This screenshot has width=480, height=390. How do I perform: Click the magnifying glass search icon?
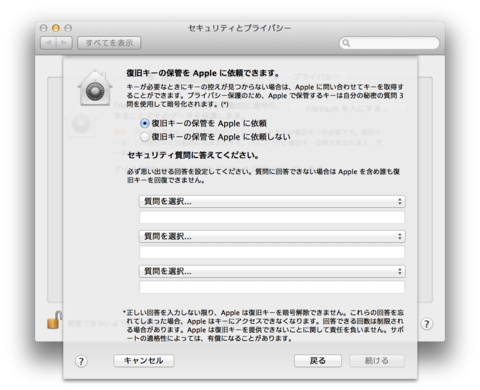point(346,43)
